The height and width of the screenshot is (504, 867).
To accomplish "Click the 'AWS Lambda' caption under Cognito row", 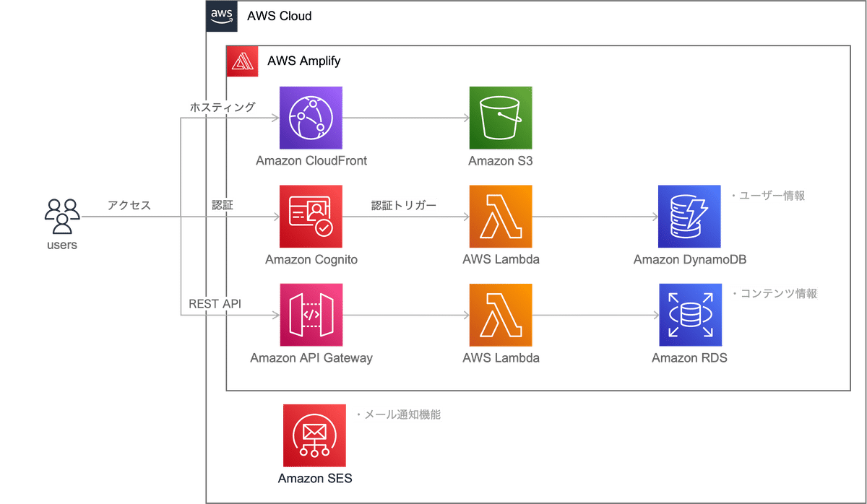I will [501, 259].
